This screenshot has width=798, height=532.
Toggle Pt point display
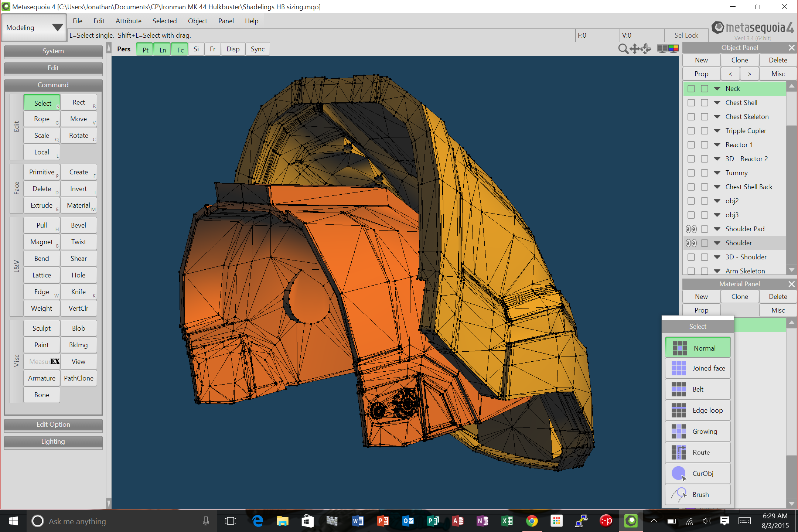[146, 49]
